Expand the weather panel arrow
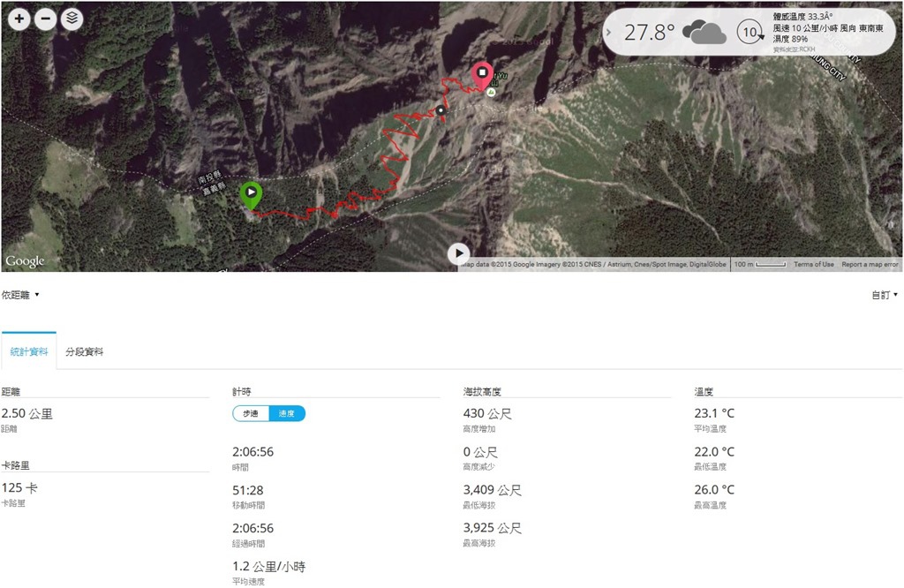 609,33
